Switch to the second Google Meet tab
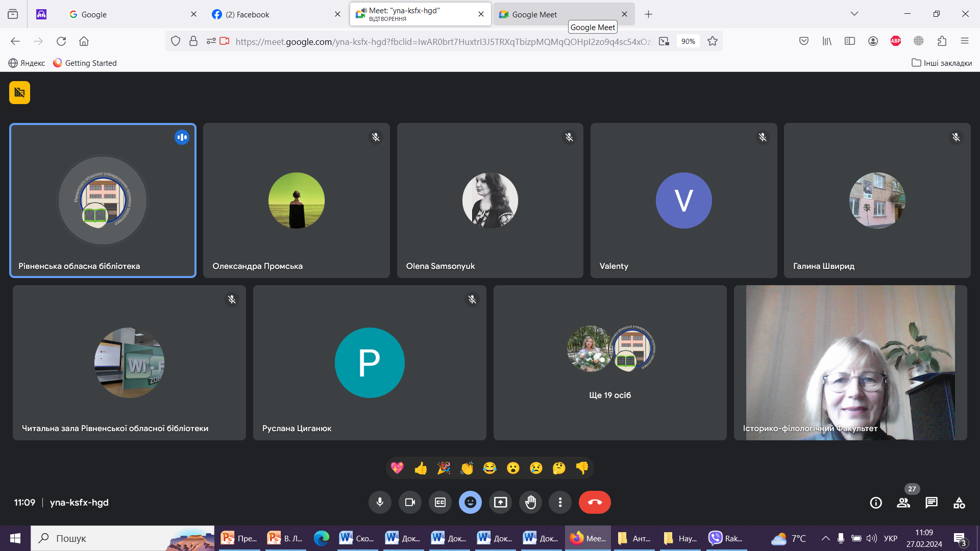The height and width of the screenshot is (551, 980). click(x=563, y=14)
